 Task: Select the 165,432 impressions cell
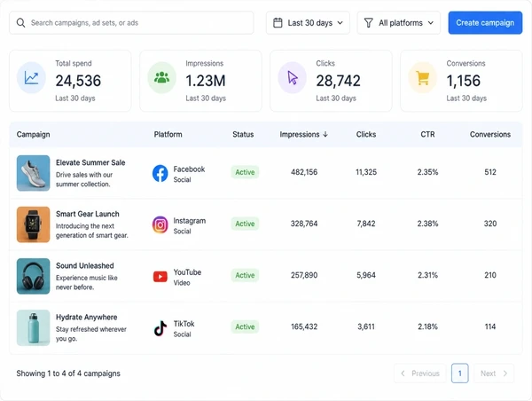click(304, 326)
